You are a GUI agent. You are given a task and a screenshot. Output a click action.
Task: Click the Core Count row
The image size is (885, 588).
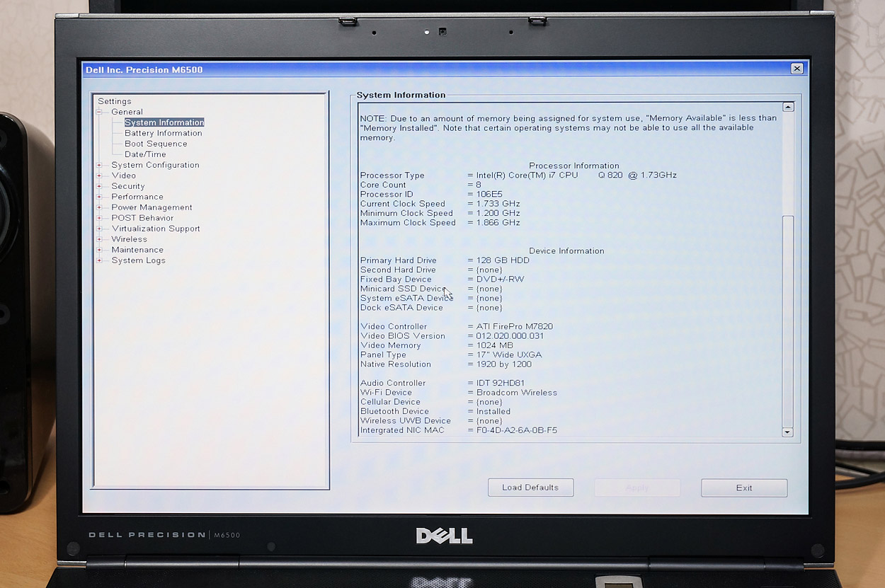pos(421,185)
